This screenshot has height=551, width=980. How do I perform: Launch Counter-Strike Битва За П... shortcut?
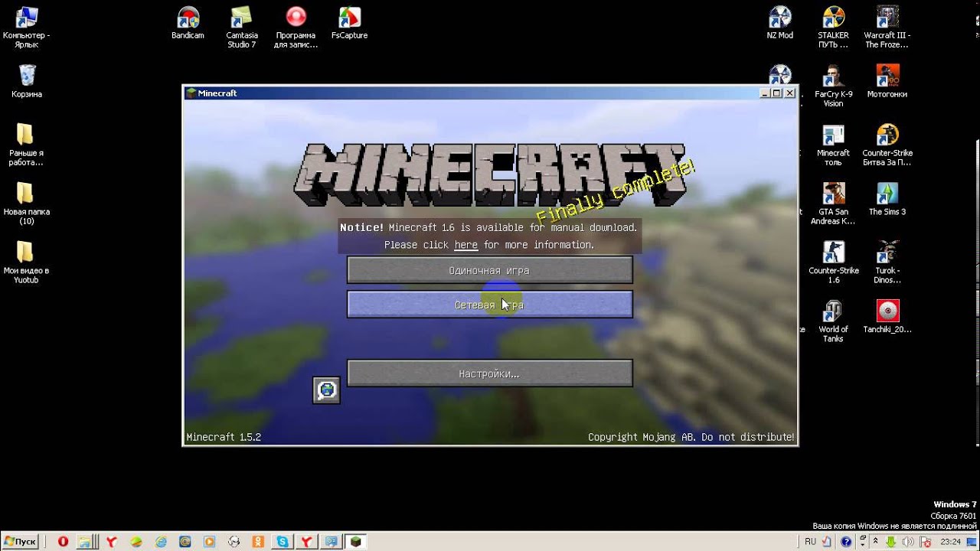click(887, 145)
